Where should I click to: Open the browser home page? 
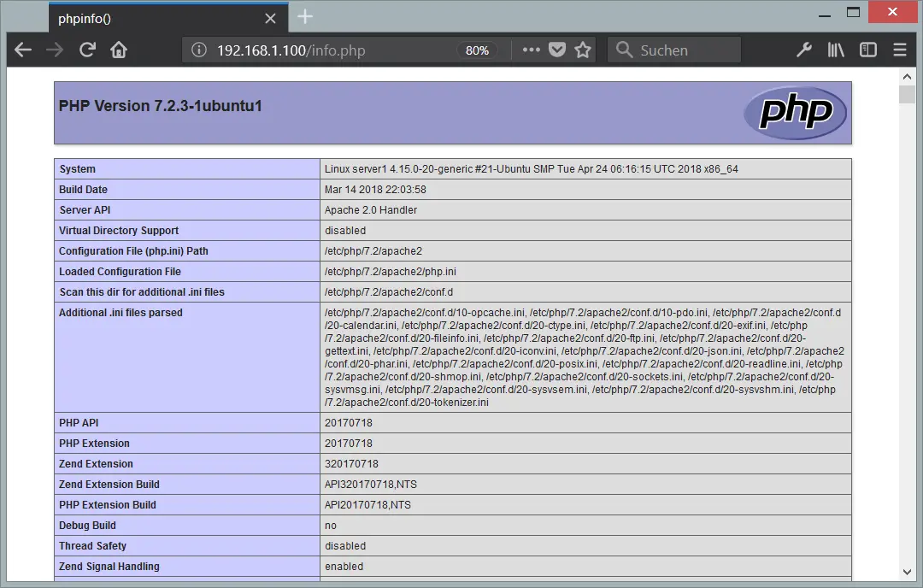pos(119,50)
